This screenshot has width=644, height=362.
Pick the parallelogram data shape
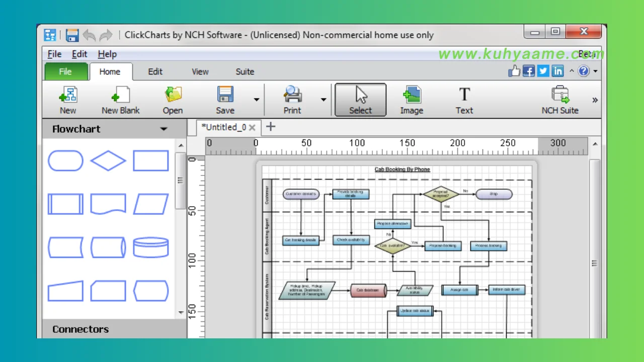pos(151,204)
